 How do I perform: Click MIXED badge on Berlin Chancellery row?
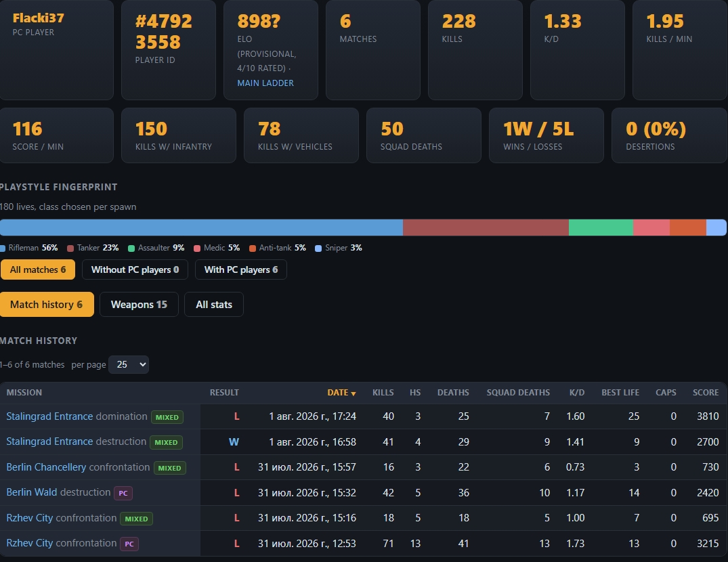[170, 468]
